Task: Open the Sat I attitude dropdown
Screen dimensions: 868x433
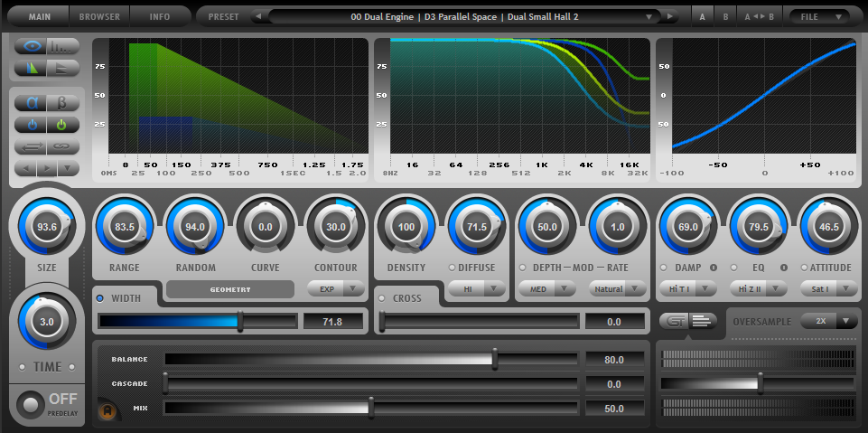Action: [x=828, y=288]
